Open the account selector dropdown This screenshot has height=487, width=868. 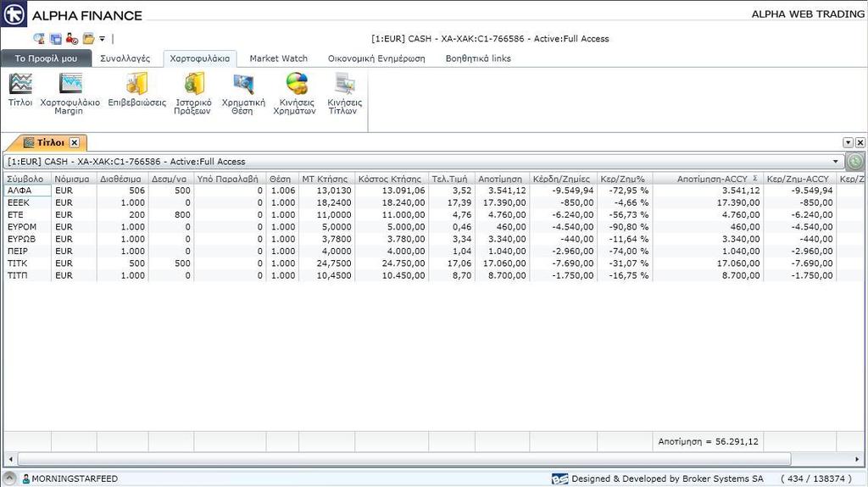(835, 162)
